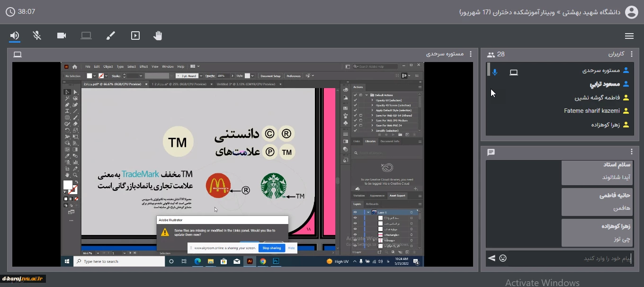Select the Magic Wand tool
644x287 pixels.
67,99
